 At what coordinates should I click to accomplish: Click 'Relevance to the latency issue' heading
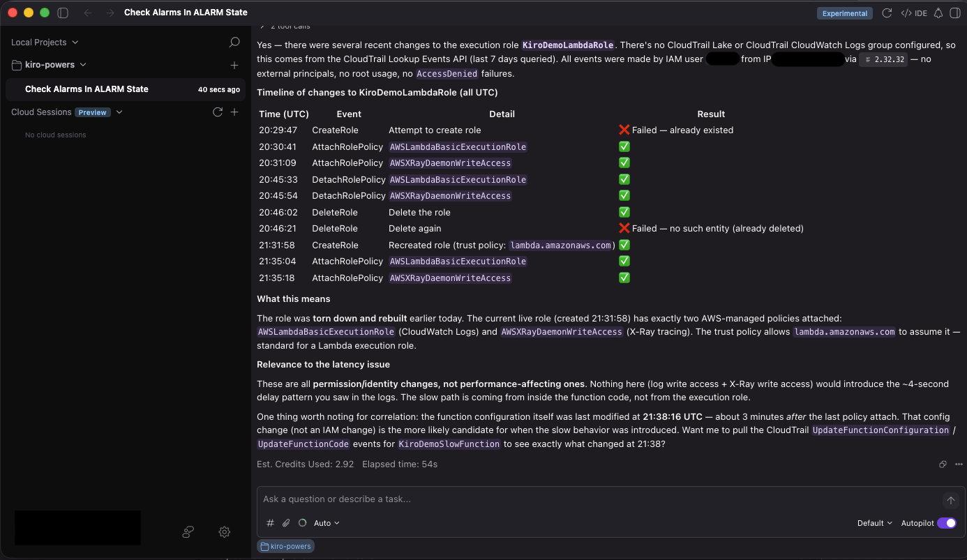tap(323, 365)
